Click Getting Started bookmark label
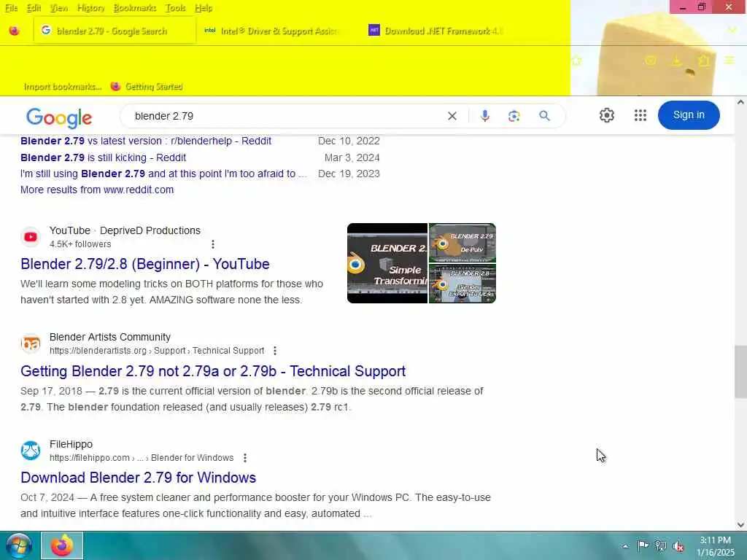747x560 pixels. (x=154, y=87)
